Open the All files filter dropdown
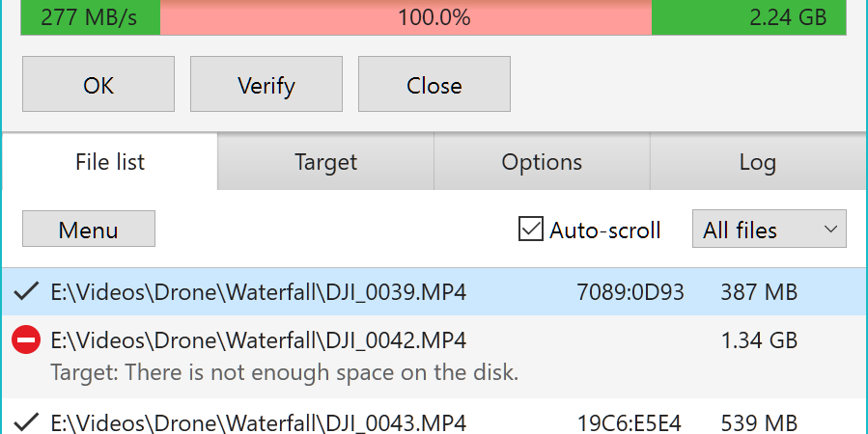Screen dimensions: 868x434 tap(769, 229)
